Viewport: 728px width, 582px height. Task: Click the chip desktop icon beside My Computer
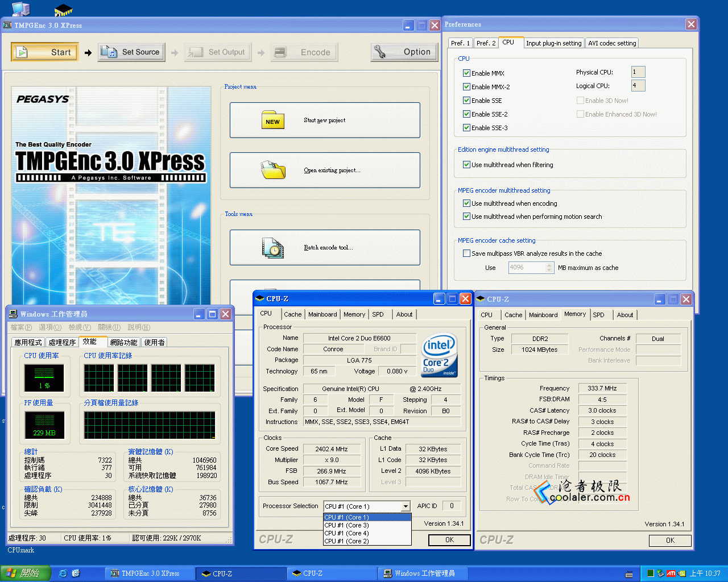[x=63, y=10]
